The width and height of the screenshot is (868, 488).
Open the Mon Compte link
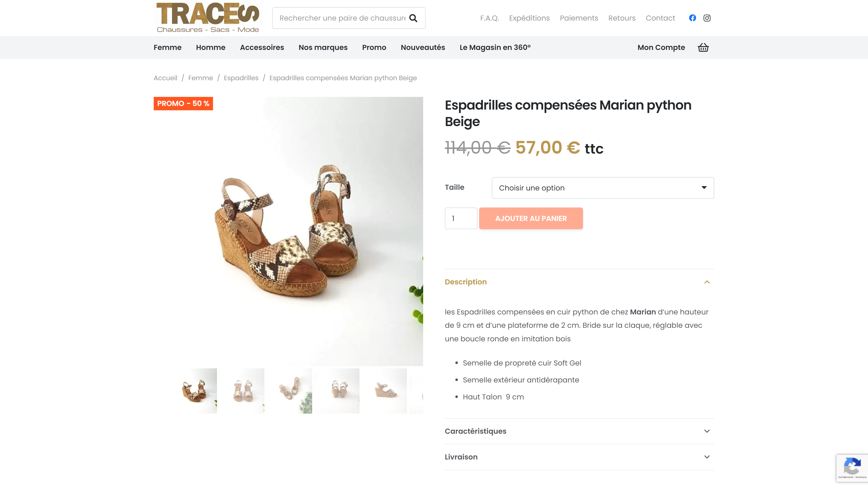pyautogui.click(x=661, y=47)
